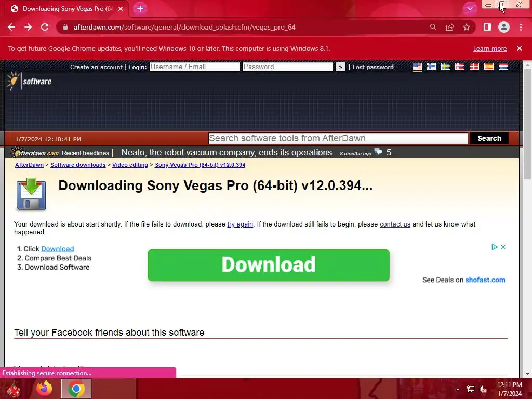Screen dimensions: 532x399
Task: Open Lost password link
Action: [373, 67]
